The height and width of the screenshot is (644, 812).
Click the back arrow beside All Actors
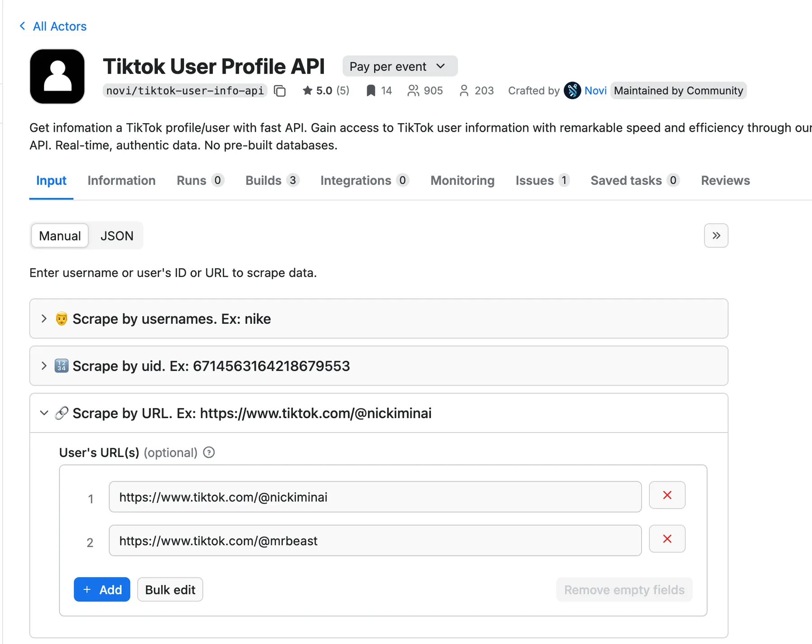[x=23, y=26]
